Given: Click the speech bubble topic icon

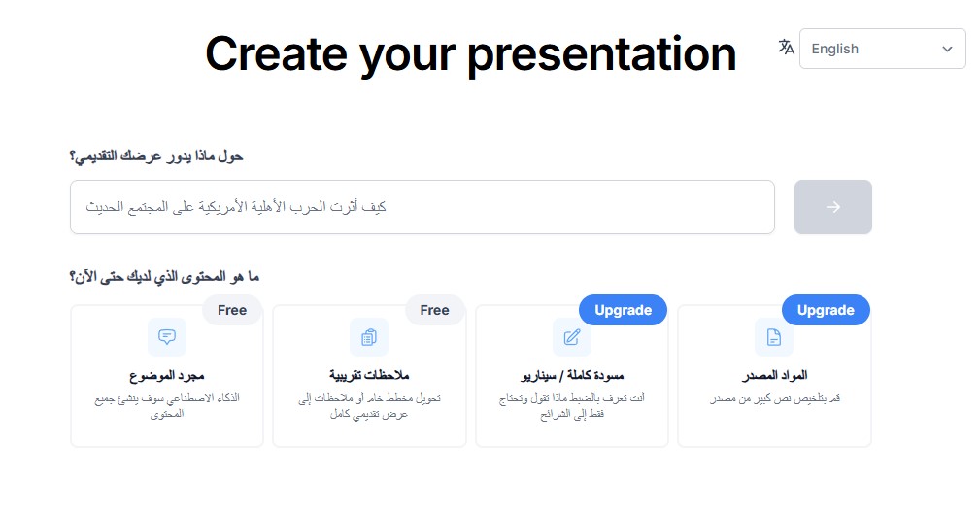Looking at the screenshot, I should tap(167, 337).
